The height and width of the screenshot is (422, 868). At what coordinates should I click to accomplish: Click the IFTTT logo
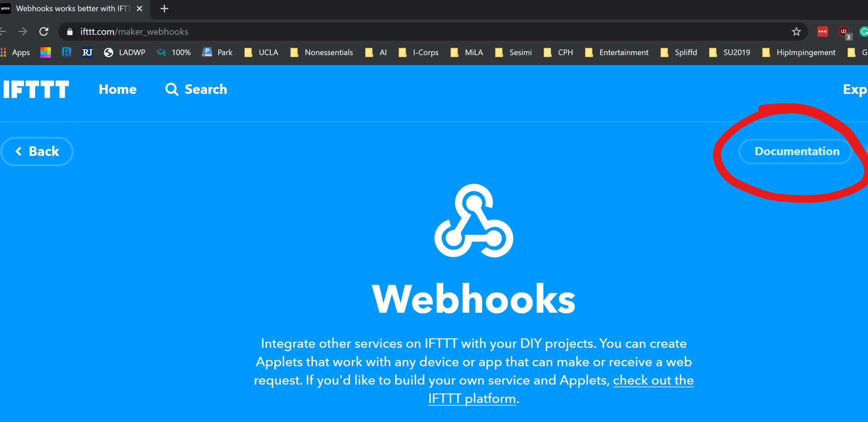pos(36,89)
